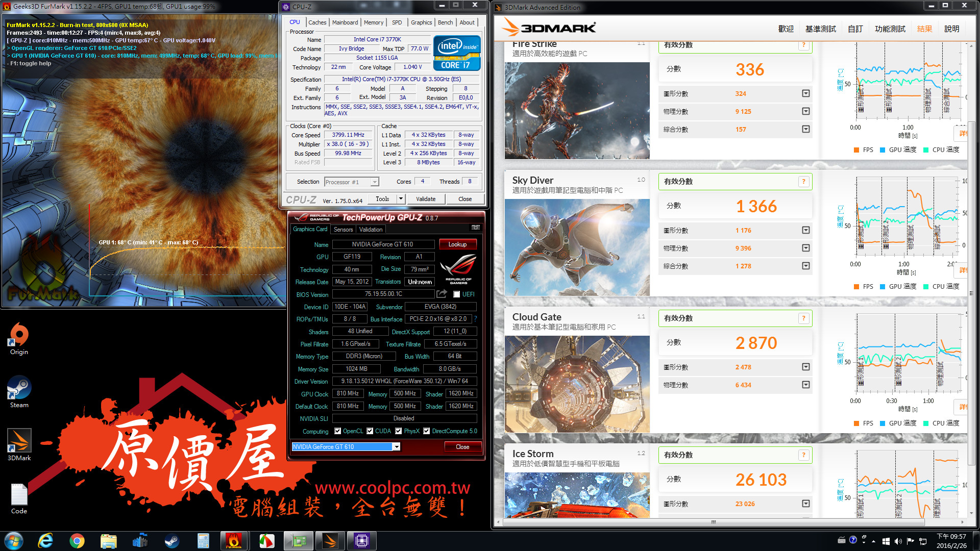Open File Explorer from taskbar
980x551 pixels.
pyautogui.click(x=109, y=541)
